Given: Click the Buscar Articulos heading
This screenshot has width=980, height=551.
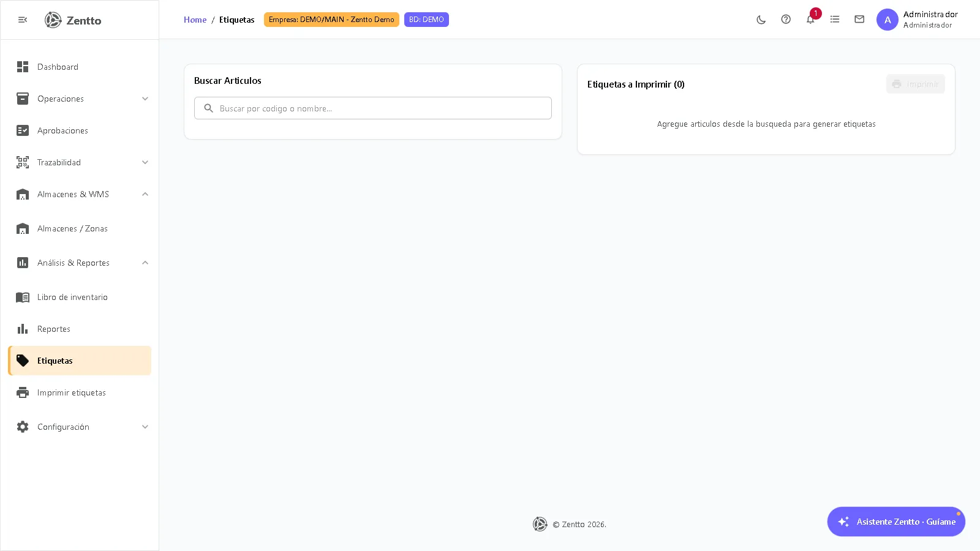Looking at the screenshot, I should (228, 81).
